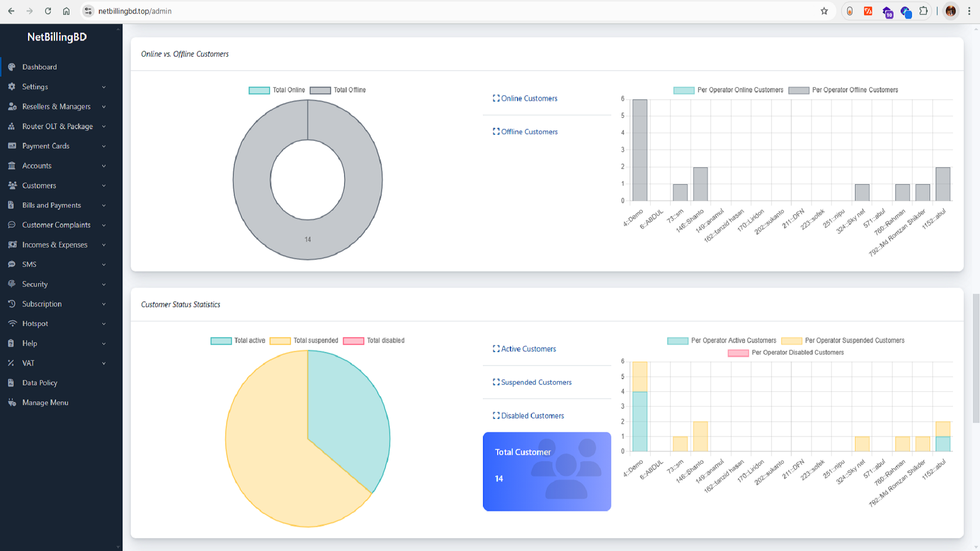Click the Accounts bank building icon

(x=12, y=166)
